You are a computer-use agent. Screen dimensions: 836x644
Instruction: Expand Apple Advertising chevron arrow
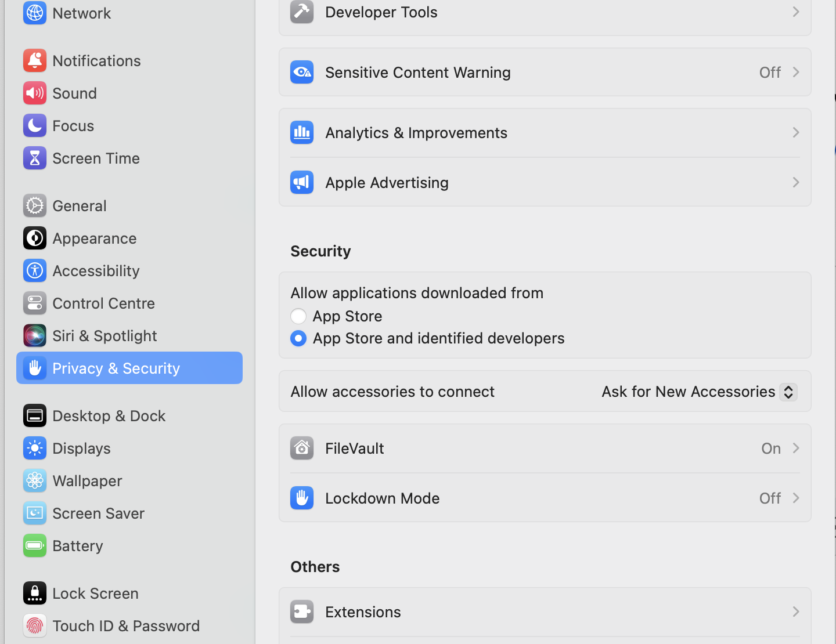tap(796, 183)
